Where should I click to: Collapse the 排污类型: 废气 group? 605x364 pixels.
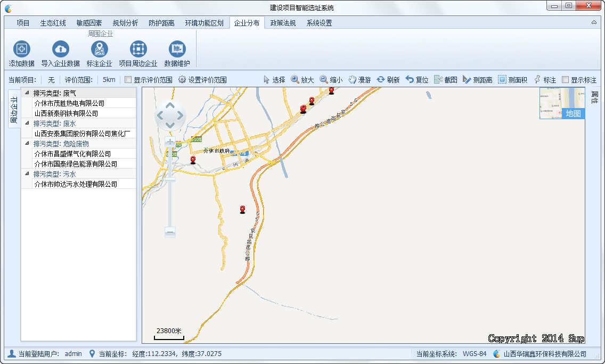coord(27,93)
